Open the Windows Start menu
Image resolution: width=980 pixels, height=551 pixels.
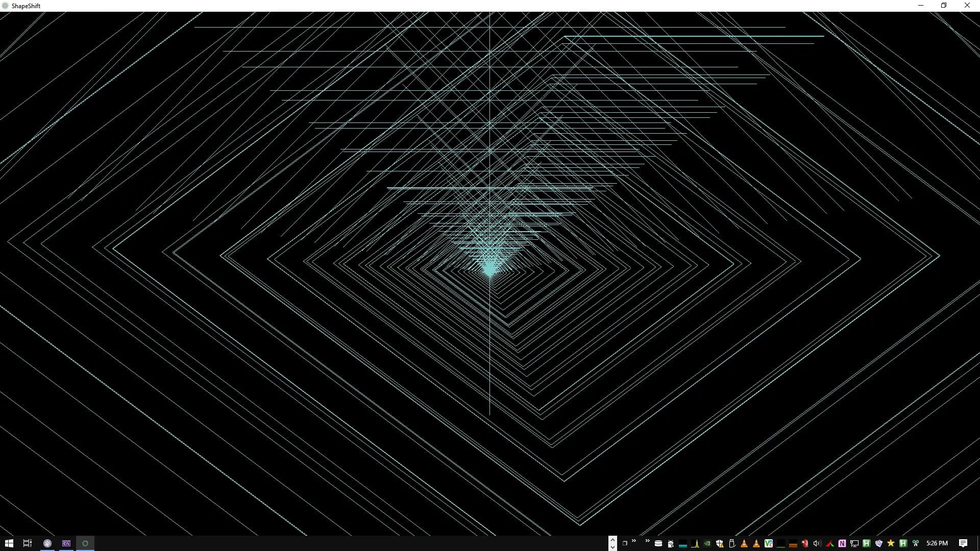click(9, 543)
